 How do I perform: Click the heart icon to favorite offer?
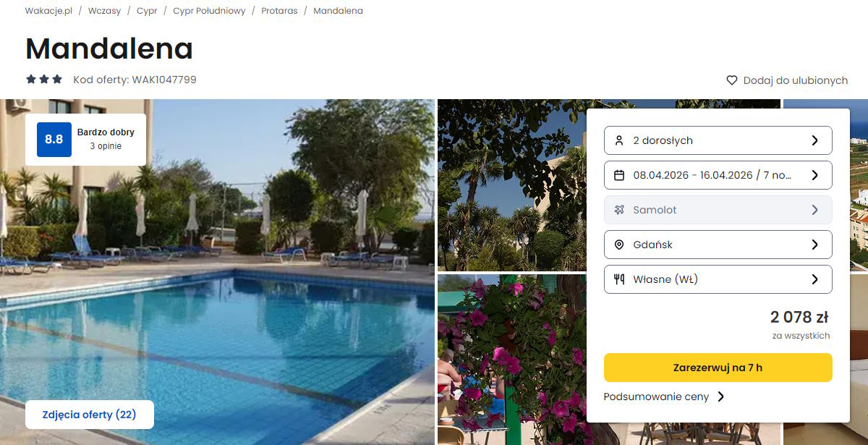pyautogui.click(x=732, y=80)
